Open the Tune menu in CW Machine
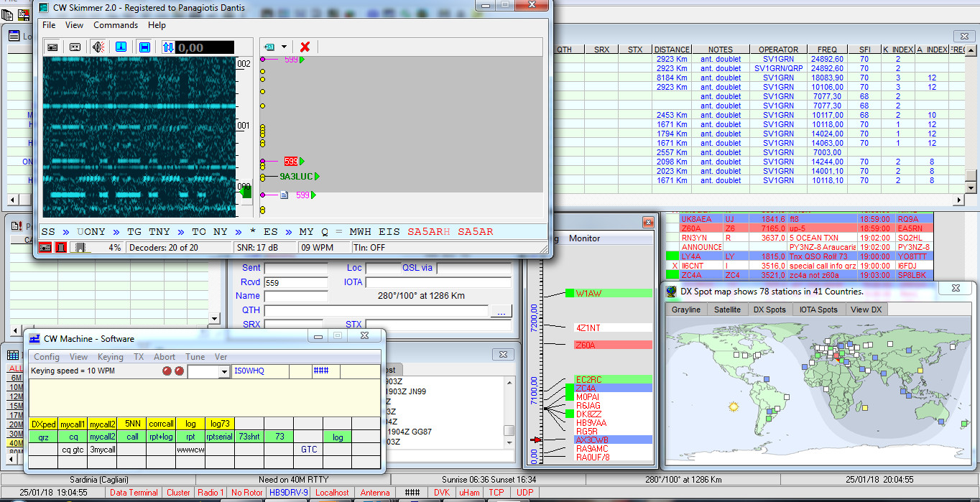 pyautogui.click(x=195, y=357)
